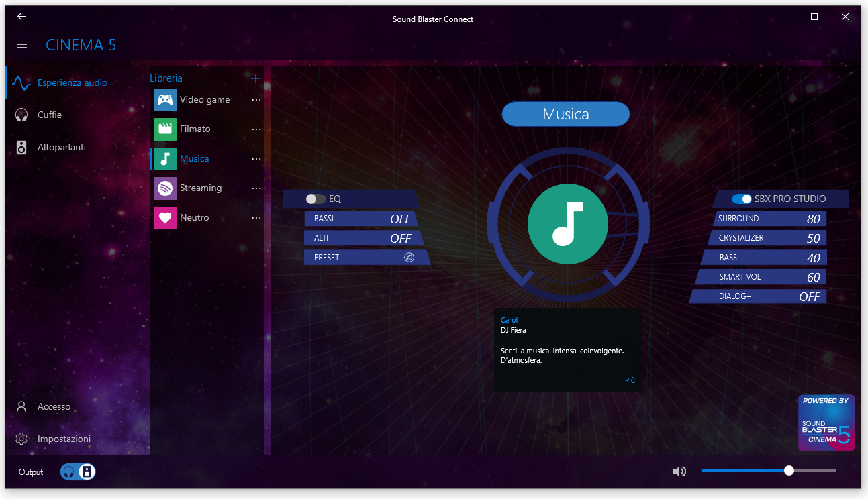Screen dimensions: 868x499
Task: Click the Libreria heading
Action: pyautogui.click(x=166, y=78)
